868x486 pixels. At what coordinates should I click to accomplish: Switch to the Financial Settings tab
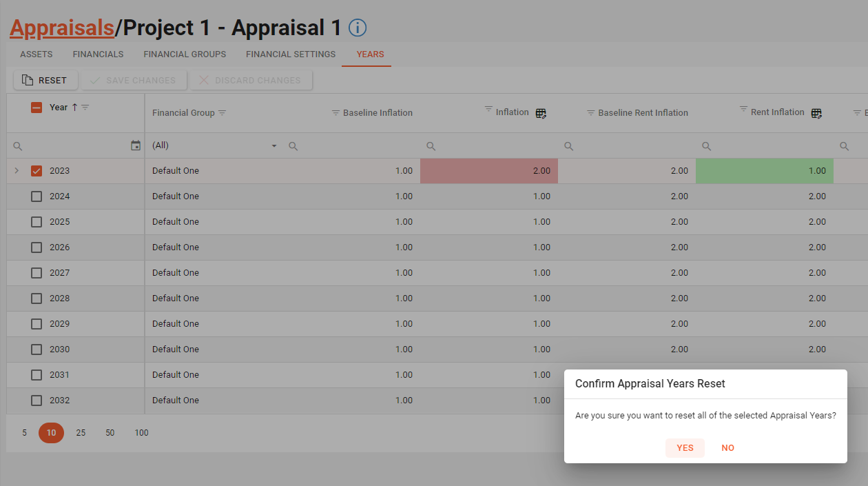[x=291, y=54]
